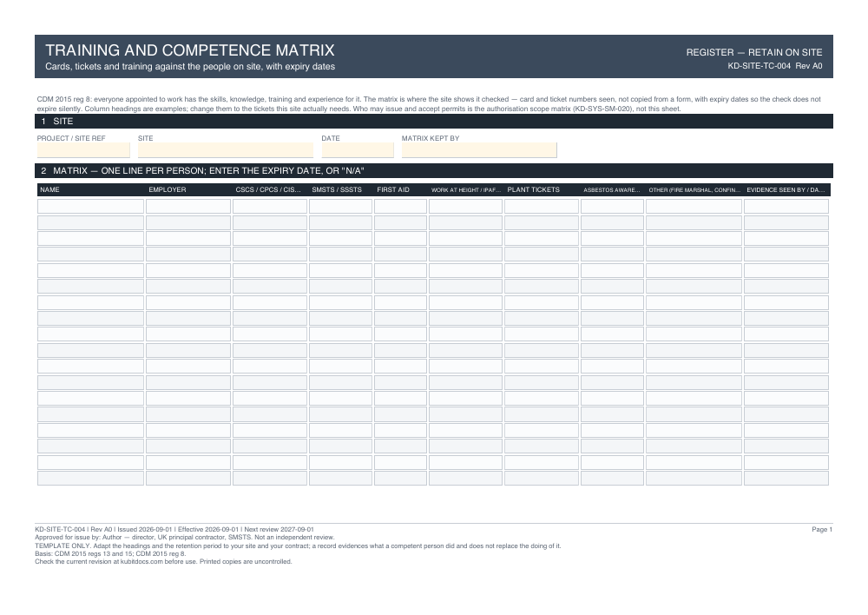Screen dimensions: 868x615
Task: Click the EVIDENCE SEEN BY column header
Action: click(786, 189)
